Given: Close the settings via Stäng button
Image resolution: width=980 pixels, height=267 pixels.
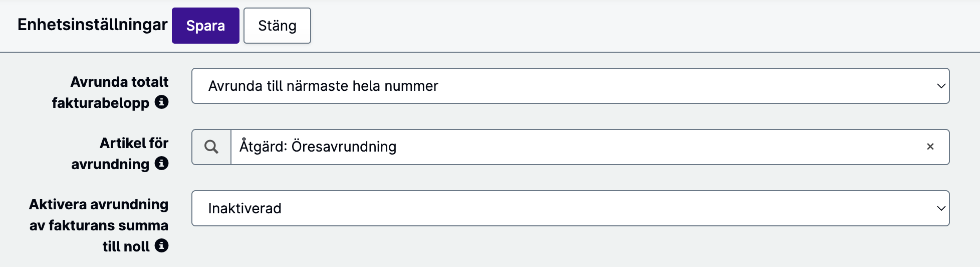Looking at the screenshot, I should 277,26.
